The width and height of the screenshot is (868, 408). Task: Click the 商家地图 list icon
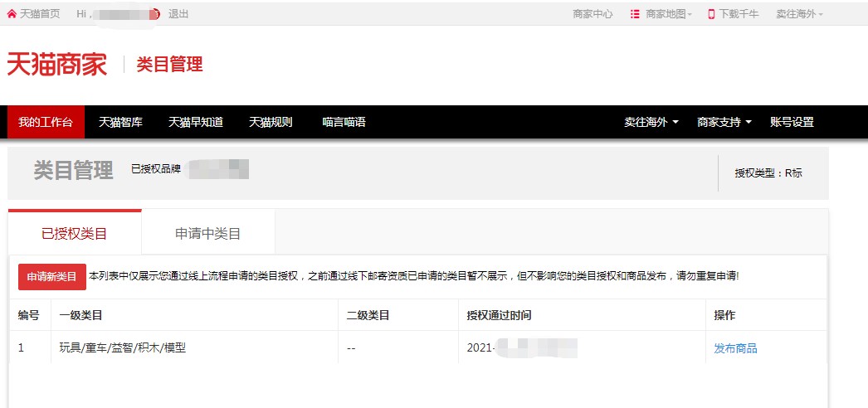coord(635,14)
